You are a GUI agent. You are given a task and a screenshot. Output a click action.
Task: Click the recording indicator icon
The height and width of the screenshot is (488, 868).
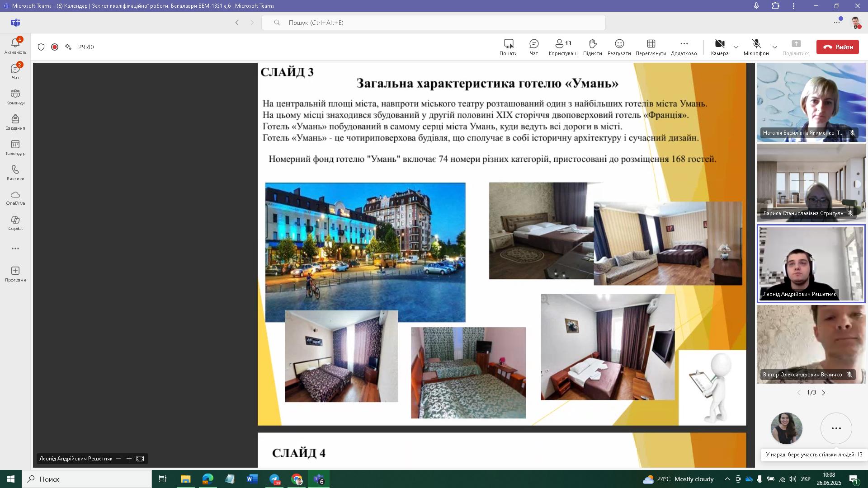55,47
